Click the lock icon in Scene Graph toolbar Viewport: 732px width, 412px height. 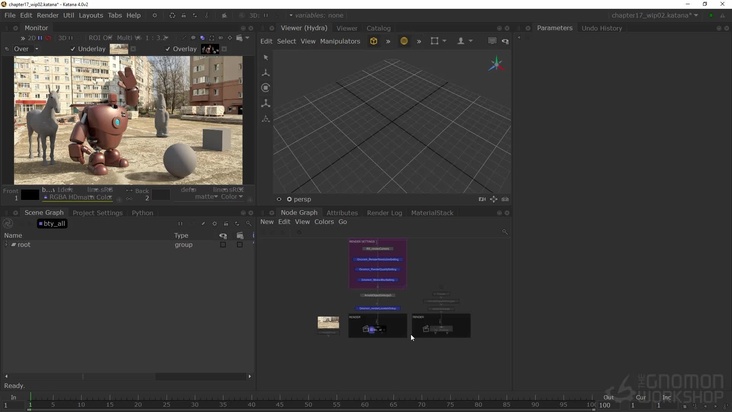(x=226, y=223)
